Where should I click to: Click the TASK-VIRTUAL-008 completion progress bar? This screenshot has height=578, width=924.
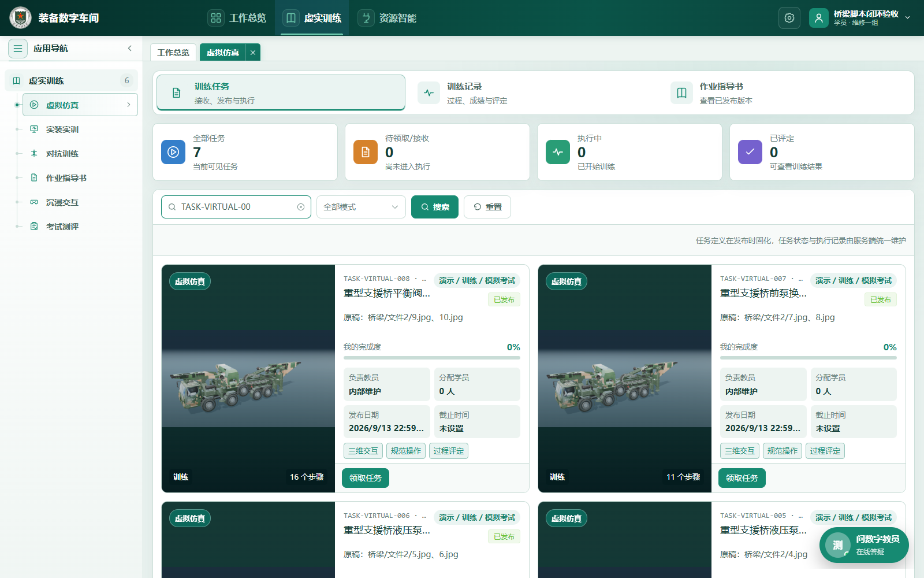point(432,358)
